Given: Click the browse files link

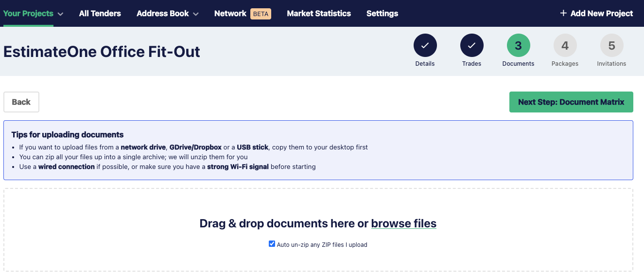Looking at the screenshot, I should (404, 223).
